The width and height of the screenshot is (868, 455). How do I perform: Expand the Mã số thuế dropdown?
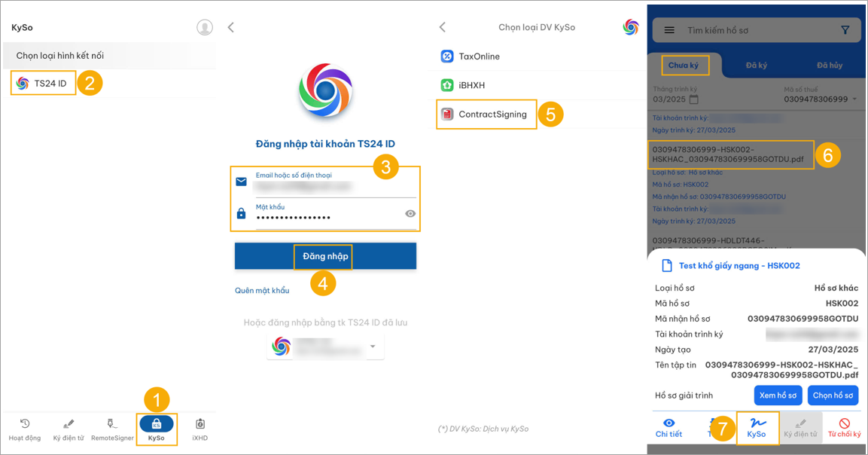tap(854, 99)
